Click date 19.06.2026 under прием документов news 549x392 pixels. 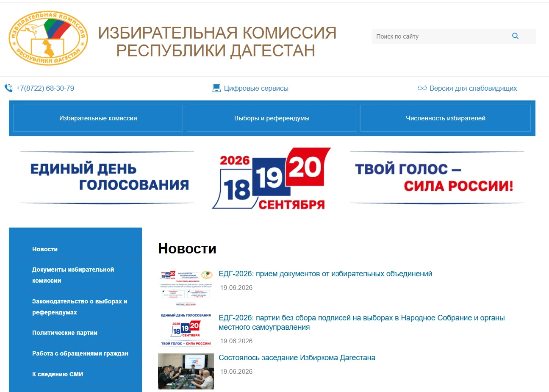pyautogui.click(x=236, y=288)
